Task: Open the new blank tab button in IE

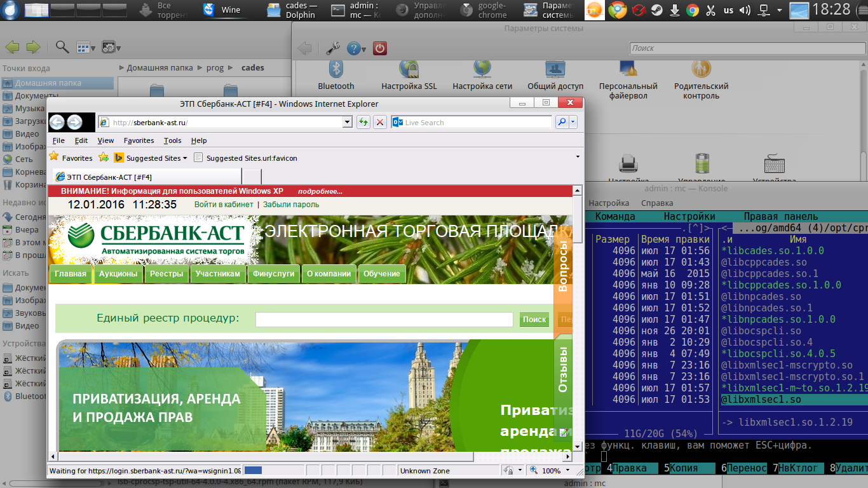Action: [252, 177]
